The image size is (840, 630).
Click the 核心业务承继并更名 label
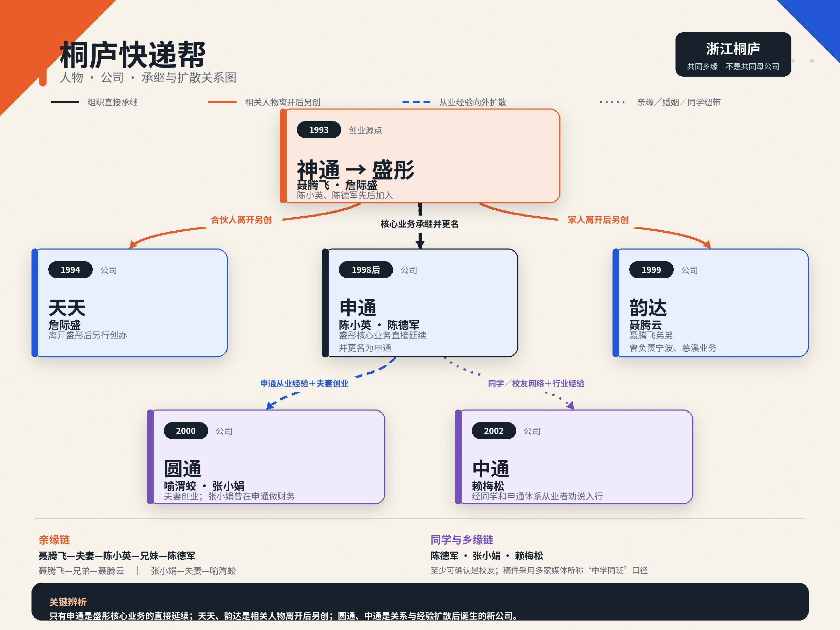coord(420,224)
